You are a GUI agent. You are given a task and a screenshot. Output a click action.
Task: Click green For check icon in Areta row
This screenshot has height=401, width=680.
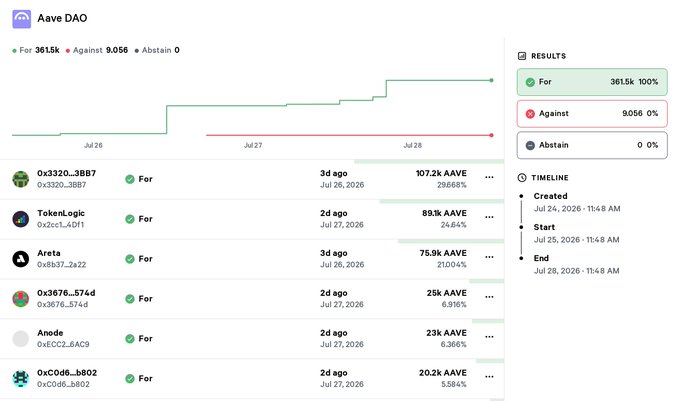click(130, 259)
